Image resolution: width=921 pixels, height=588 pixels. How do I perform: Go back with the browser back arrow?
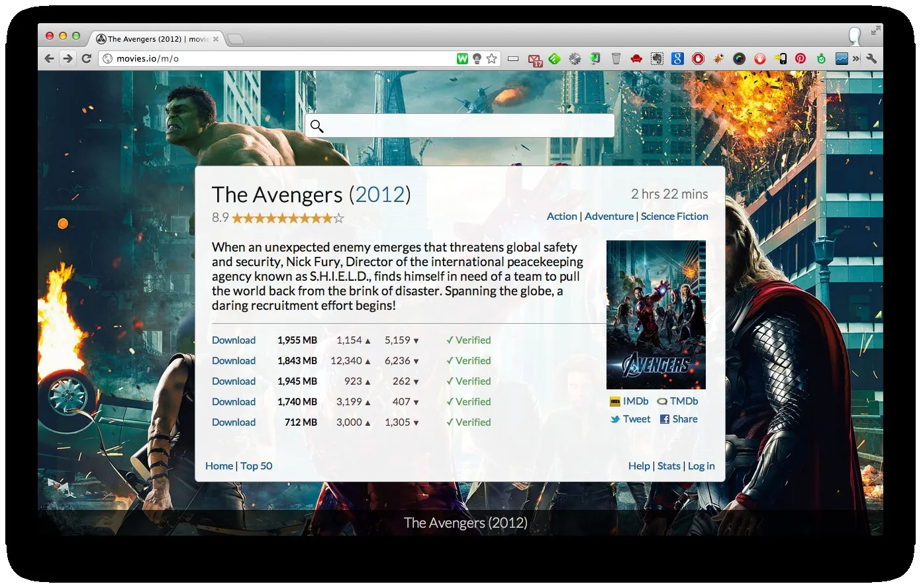point(49,58)
